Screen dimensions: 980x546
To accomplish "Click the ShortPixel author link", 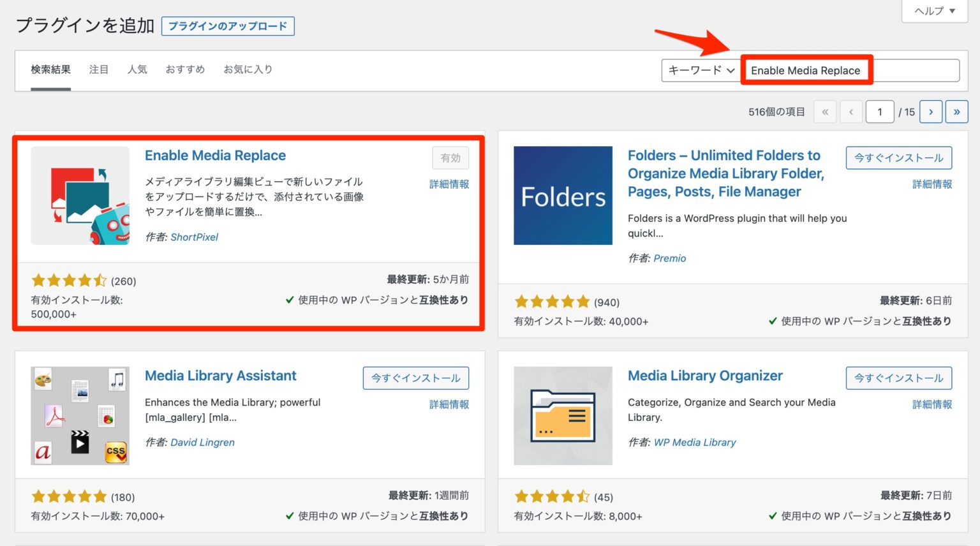I will point(195,237).
